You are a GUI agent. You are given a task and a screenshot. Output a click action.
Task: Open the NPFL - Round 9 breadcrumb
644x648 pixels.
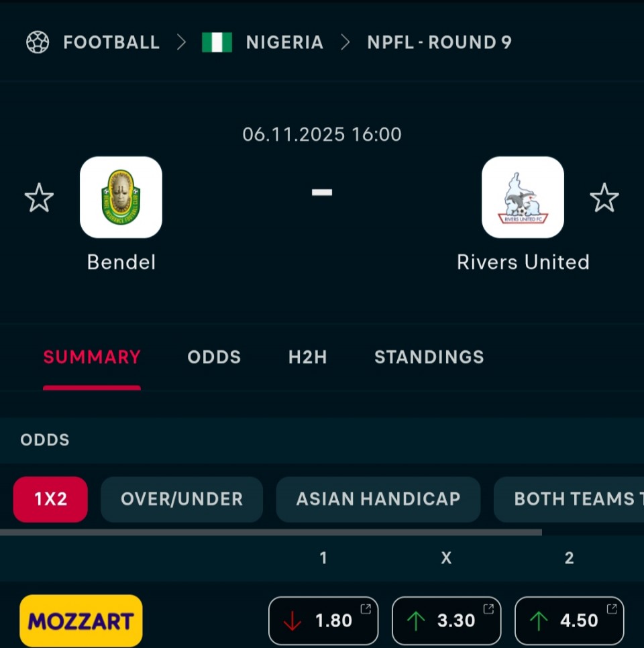tap(439, 42)
